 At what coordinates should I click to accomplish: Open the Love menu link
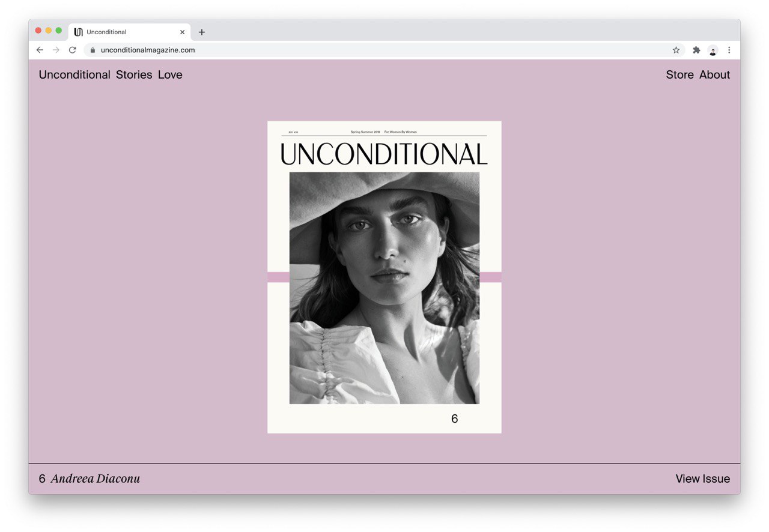coord(170,74)
